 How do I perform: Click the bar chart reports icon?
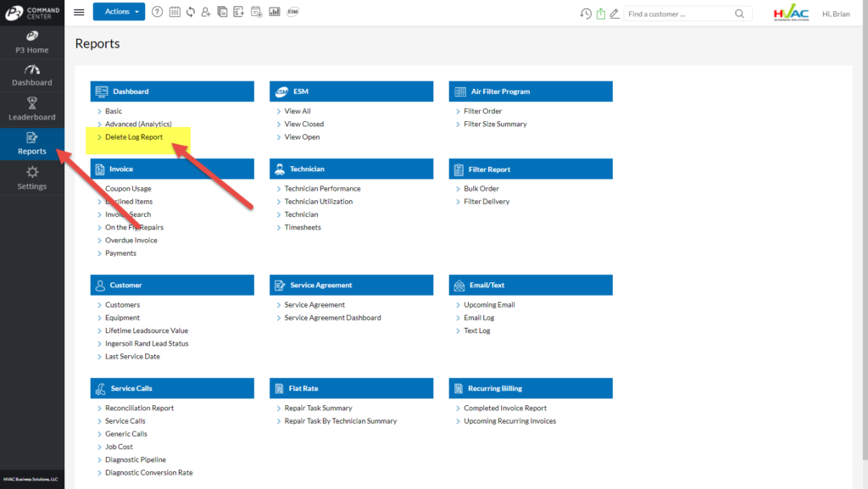click(x=273, y=11)
